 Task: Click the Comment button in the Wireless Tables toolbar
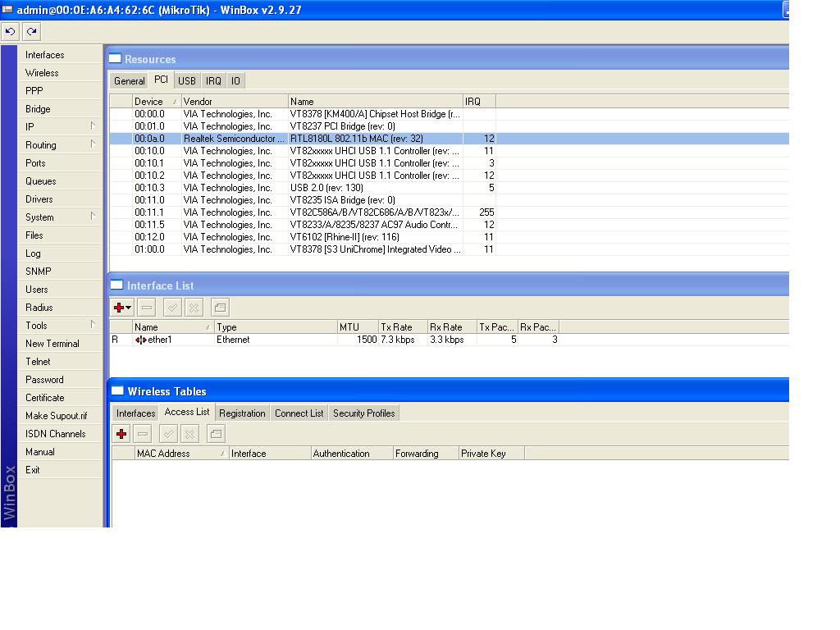[x=216, y=434]
